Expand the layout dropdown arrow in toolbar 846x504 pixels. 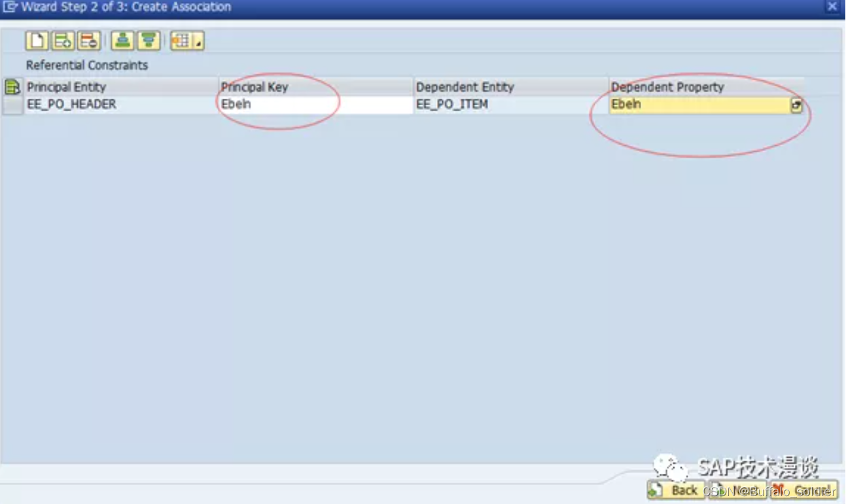pyautogui.click(x=198, y=41)
